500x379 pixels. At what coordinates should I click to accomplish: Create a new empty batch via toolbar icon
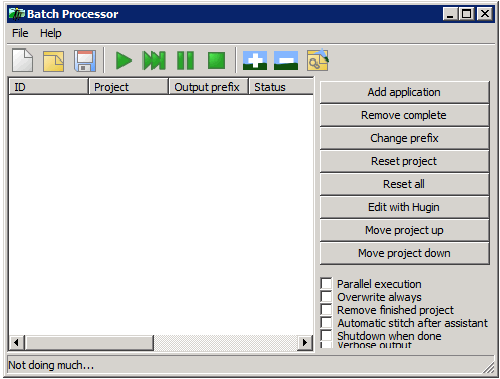point(22,61)
